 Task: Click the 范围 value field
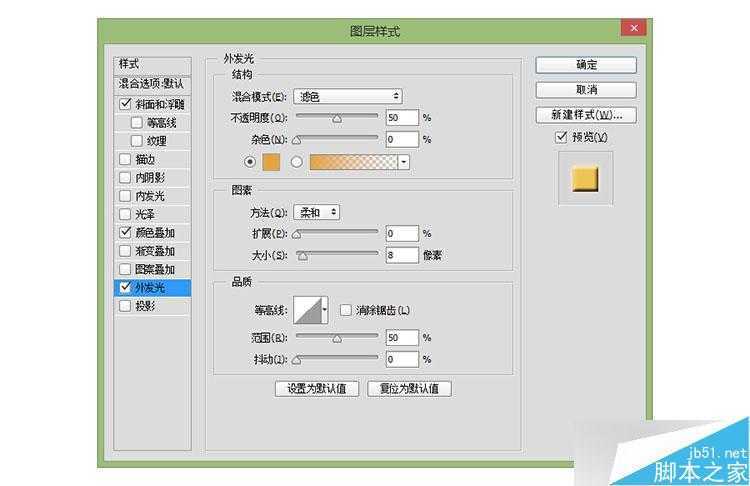point(402,337)
